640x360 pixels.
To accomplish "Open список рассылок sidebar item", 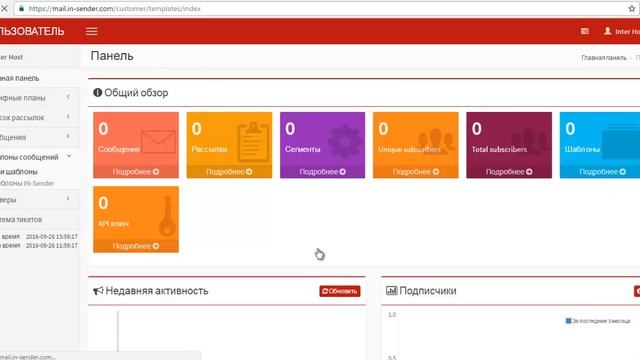I will [x=40, y=118].
